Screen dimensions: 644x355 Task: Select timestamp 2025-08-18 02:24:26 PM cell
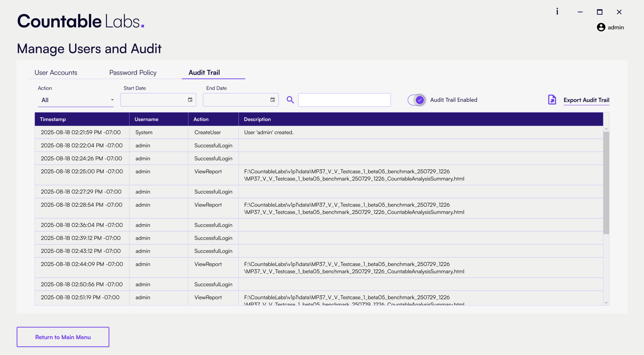click(x=82, y=158)
